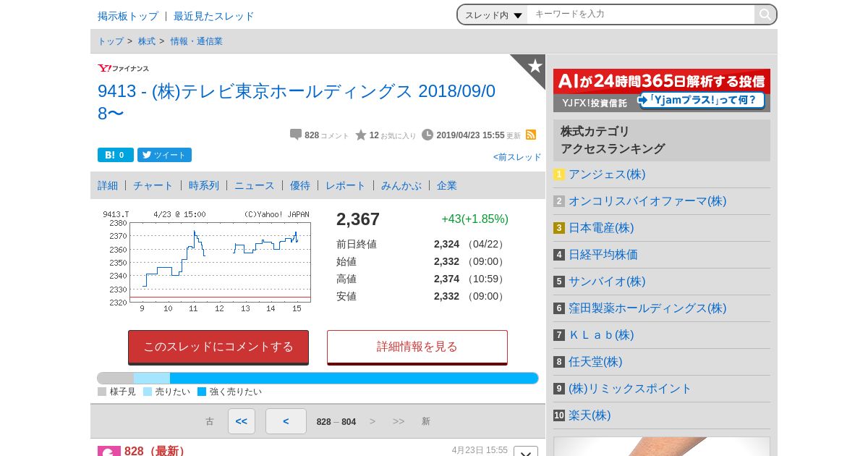Open 任天堂(株) ranking link
The width and height of the screenshot is (868, 456).
coord(595,362)
